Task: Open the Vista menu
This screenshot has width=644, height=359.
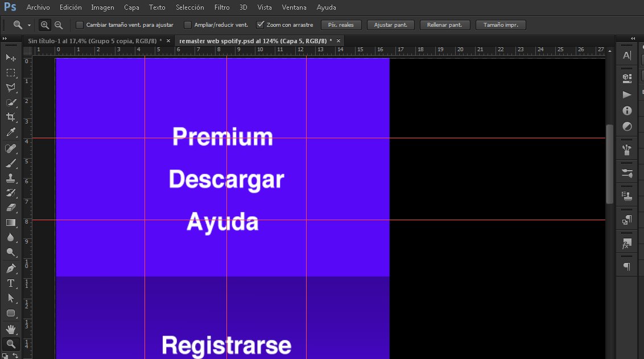Action: (265, 7)
